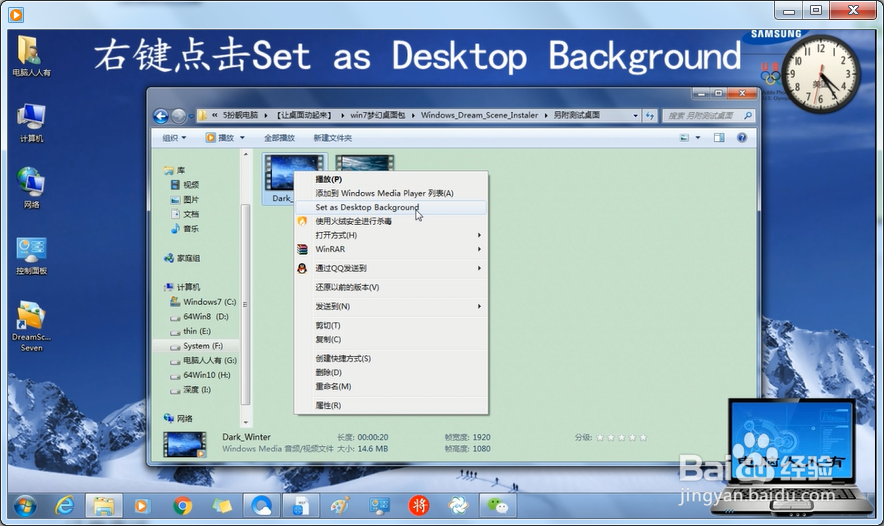Viewport: 884px width, 526px height.
Task: Open the 电脑人人有 user folder desktop icon
Action: pos(31,55)
